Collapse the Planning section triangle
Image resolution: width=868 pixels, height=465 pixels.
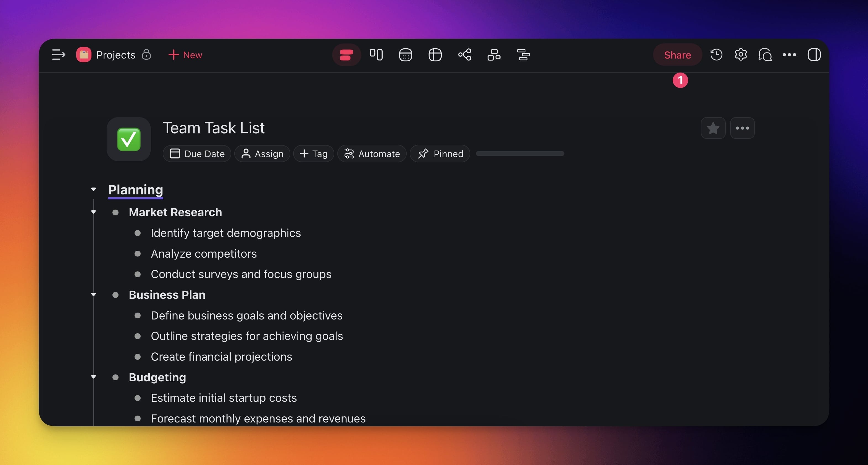click(94, 190)
